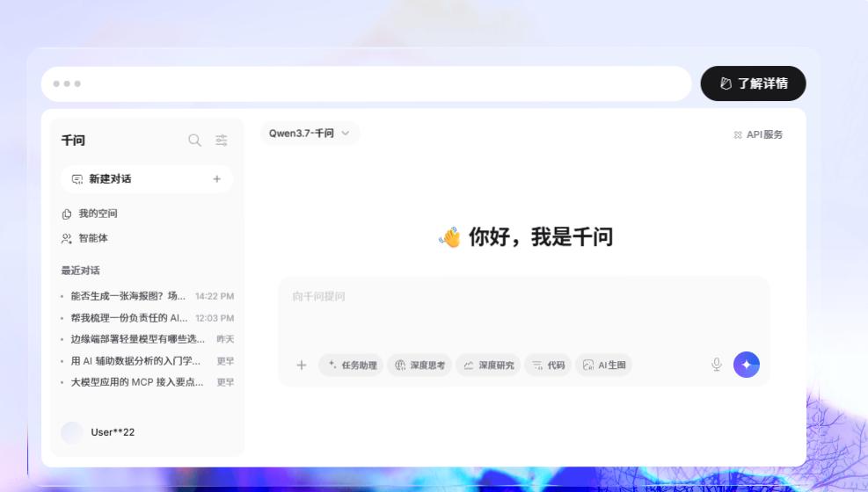Toggle the 代码 mode

click(548, 365)
